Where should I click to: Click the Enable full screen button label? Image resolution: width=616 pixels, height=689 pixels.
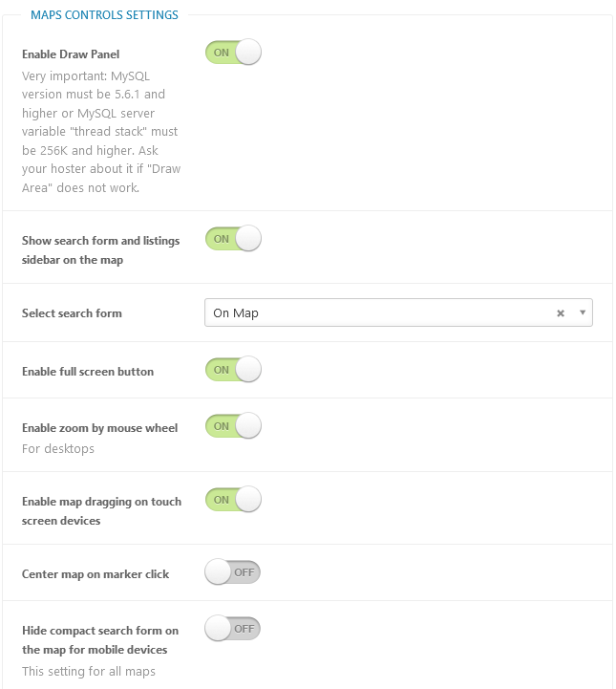[88, 372]
